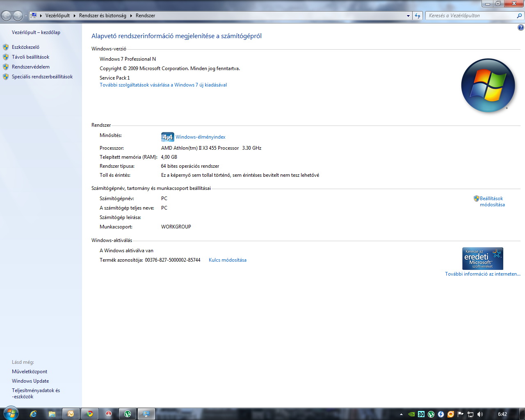This screenshot has width=525, height=420.
Task: Click the Windows 7 Professional N text
Action: (128, 59)
